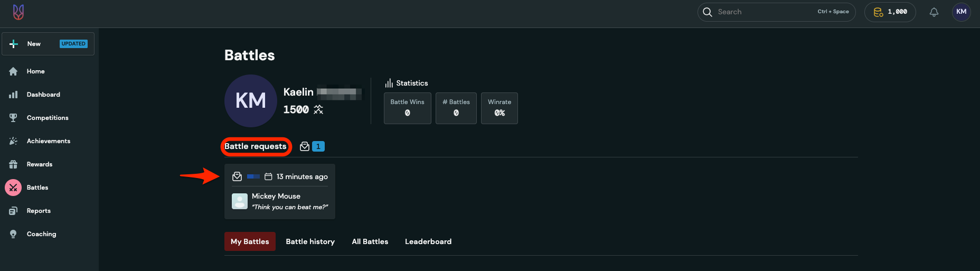Select the Battles crossed swords icon
The height and width of the screenshot is (271, 980).
[x=13, y=188]
